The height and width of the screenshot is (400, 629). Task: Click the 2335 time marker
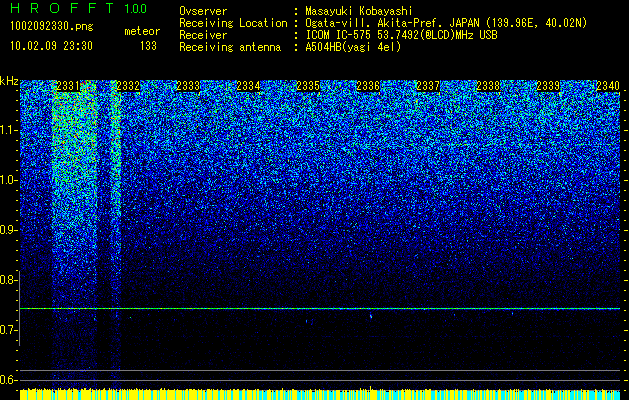point(308,86)
